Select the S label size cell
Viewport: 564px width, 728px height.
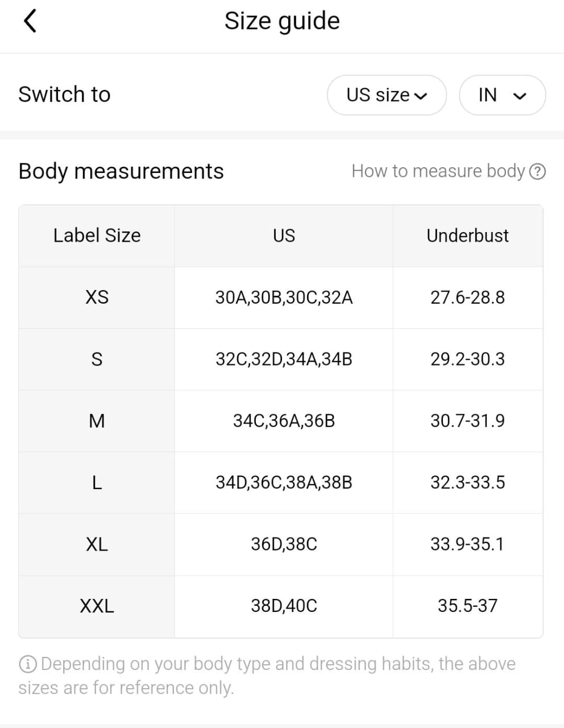[x=97, y=359]
